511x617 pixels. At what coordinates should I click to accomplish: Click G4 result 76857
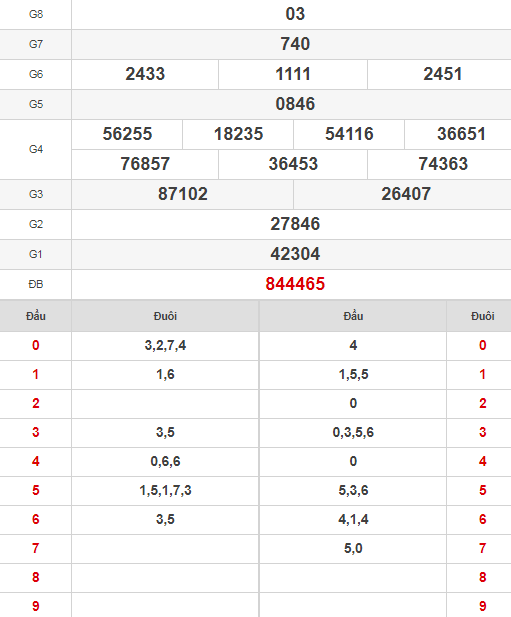coord(145,164)
